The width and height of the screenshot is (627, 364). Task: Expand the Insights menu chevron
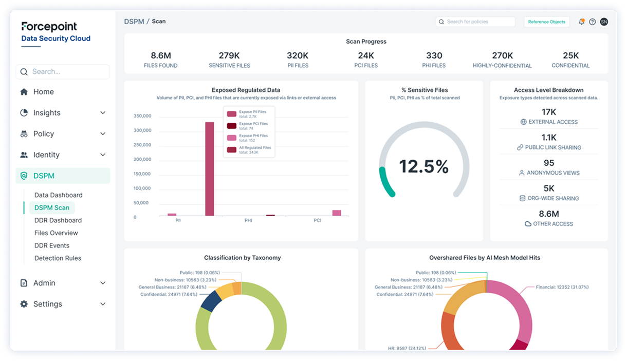(x=103, y=113)
